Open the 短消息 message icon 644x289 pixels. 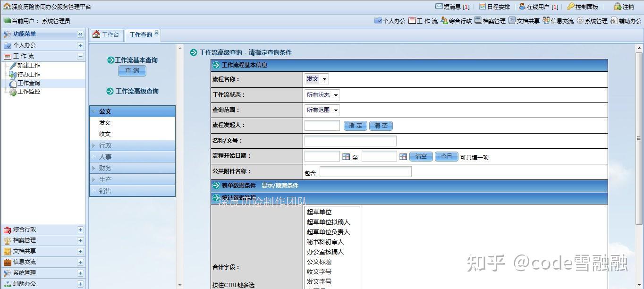coord(439,7)
